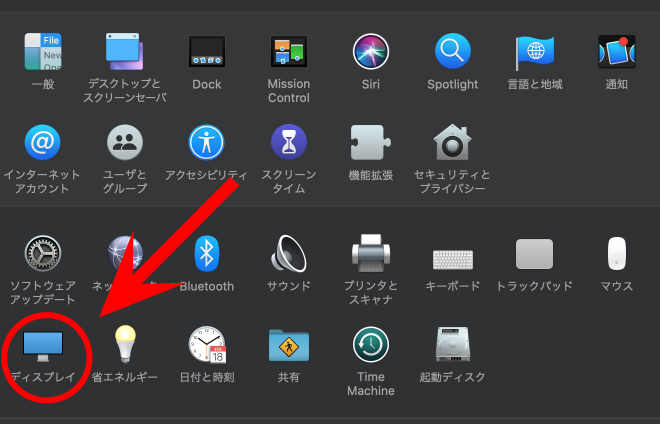The height and width of the screenshot is (424, 660).
Task: Open Mission Control preferences
Action: 289,52
